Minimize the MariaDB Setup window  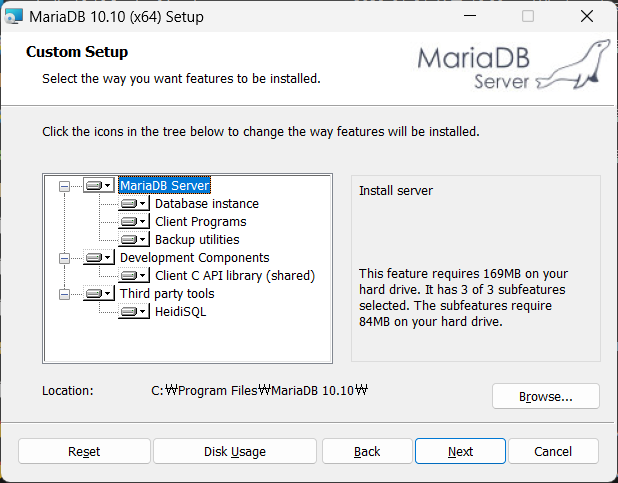tap(470, 16)
